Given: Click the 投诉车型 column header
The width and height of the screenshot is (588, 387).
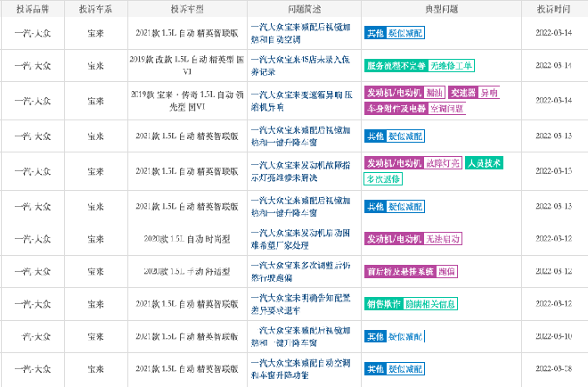Looking at the screenshot, I should coord(187,9).
